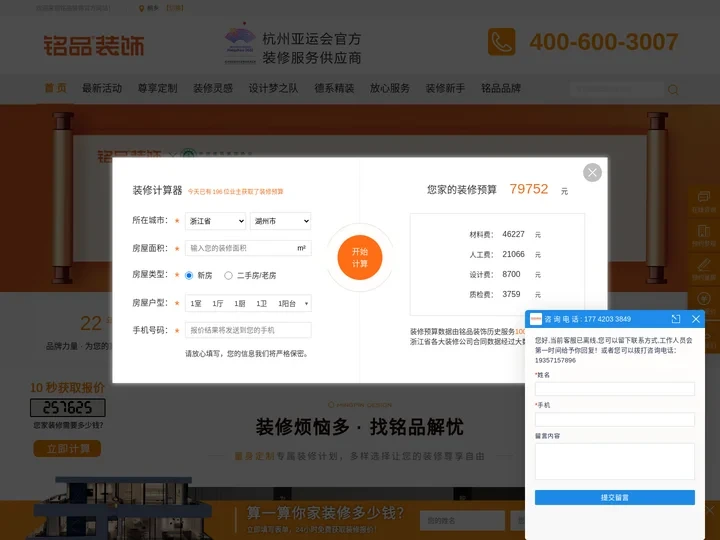Open the 湖州市 city dropdown
This screenshot has height=540, width=720.
[281, 221]
